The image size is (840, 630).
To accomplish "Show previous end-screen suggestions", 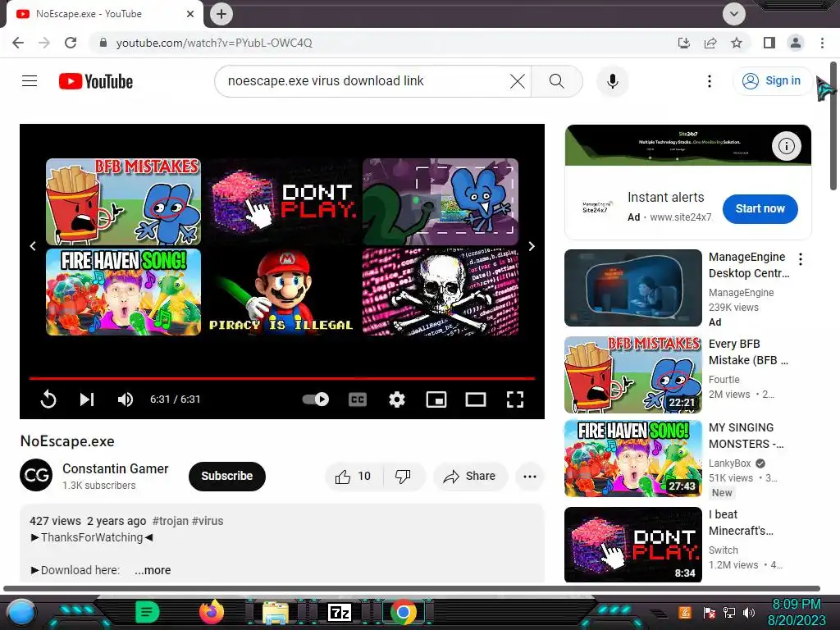I will [x=33, y=246].
